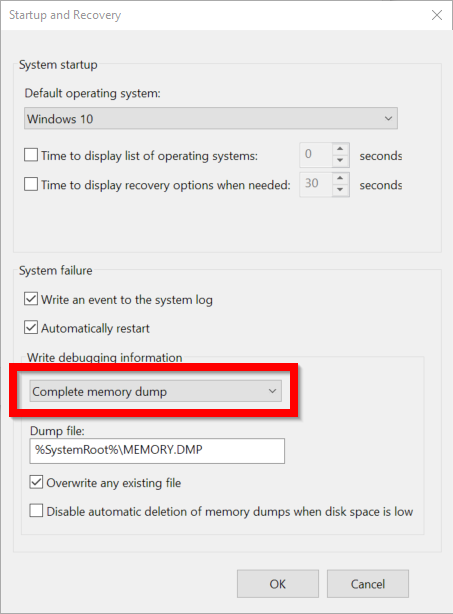Click the Cancel button
Image resolution: width=453 pixels, height=614 pixels.
click(x=368, y=584)
